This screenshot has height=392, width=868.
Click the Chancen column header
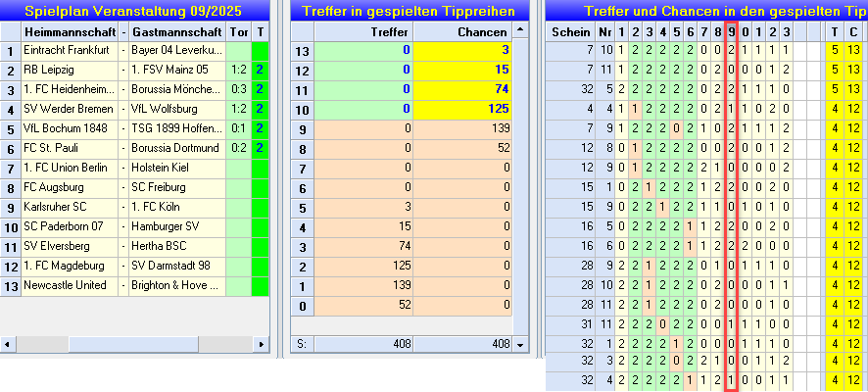click(x=462, y=32)
